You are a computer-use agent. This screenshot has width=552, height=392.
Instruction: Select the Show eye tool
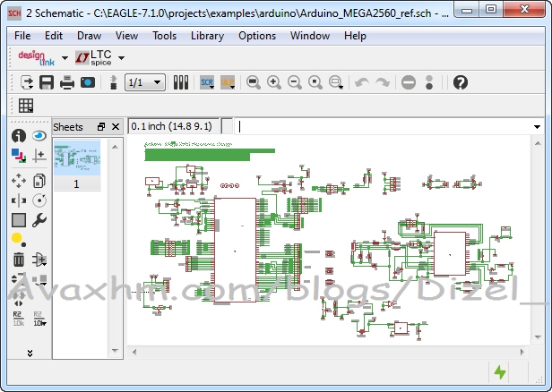tap(39, 136)
